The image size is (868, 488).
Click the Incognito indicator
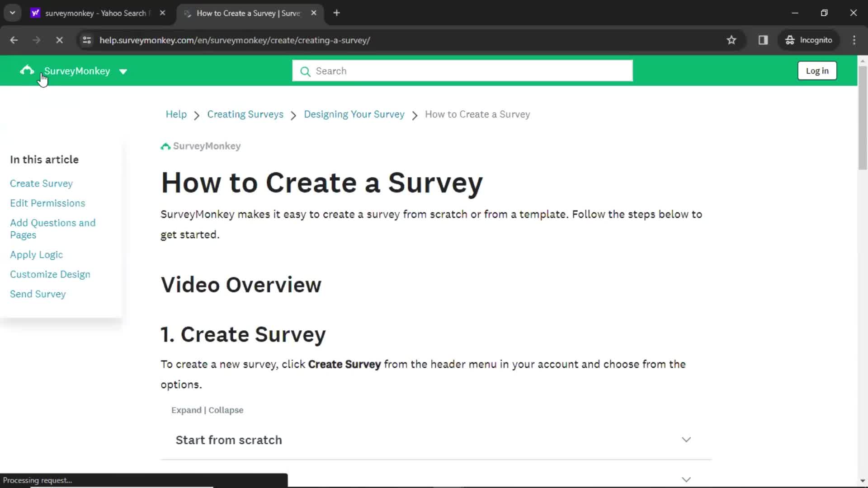pos(808,40)
